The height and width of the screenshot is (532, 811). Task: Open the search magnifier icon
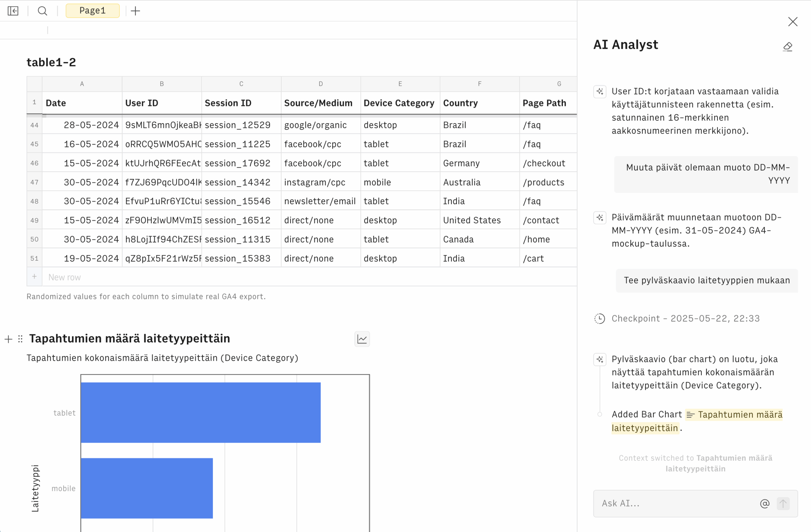coord(42,11)
